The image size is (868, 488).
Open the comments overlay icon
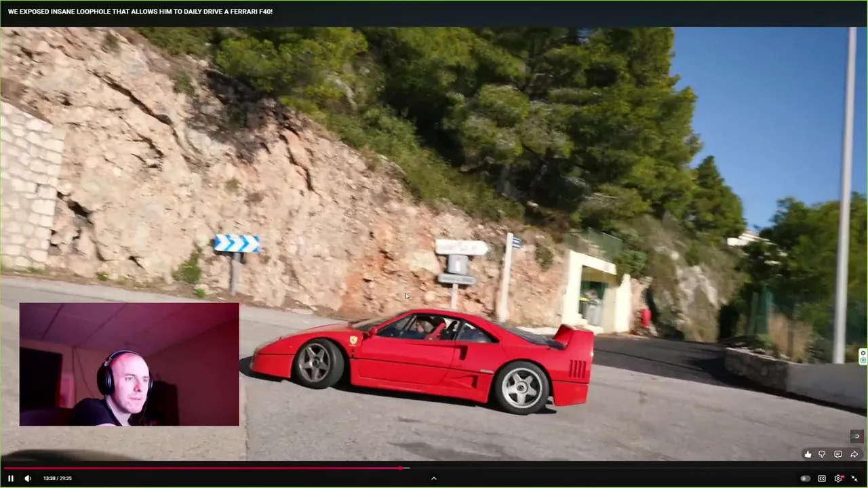point(838,454)
